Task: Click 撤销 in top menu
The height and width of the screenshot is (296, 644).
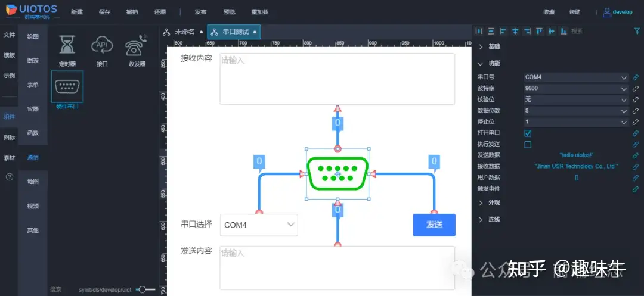Action: (x=132, y=12)
